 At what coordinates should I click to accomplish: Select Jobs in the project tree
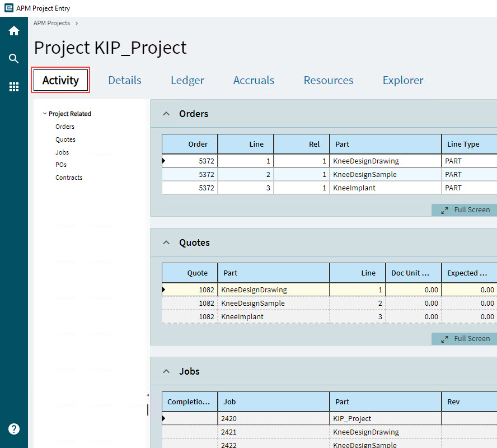click(x=62, y=152)
